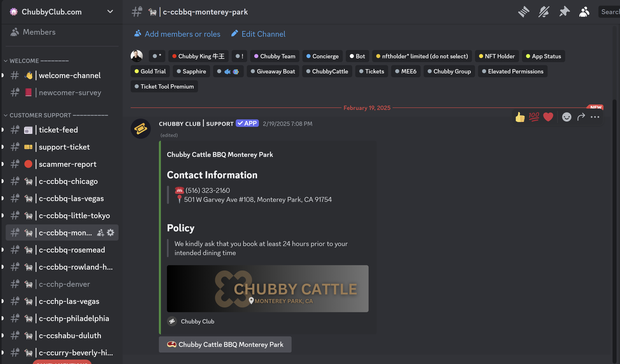Select the MEE6 role chip
The width and height of the screenshot is (620, 364).
(405, 71)
